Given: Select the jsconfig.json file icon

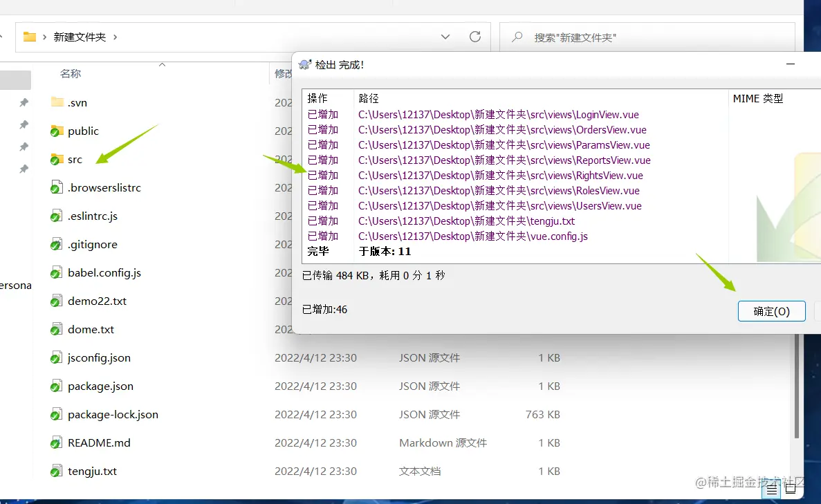Looking at the screenshot, I should point(57,357).
